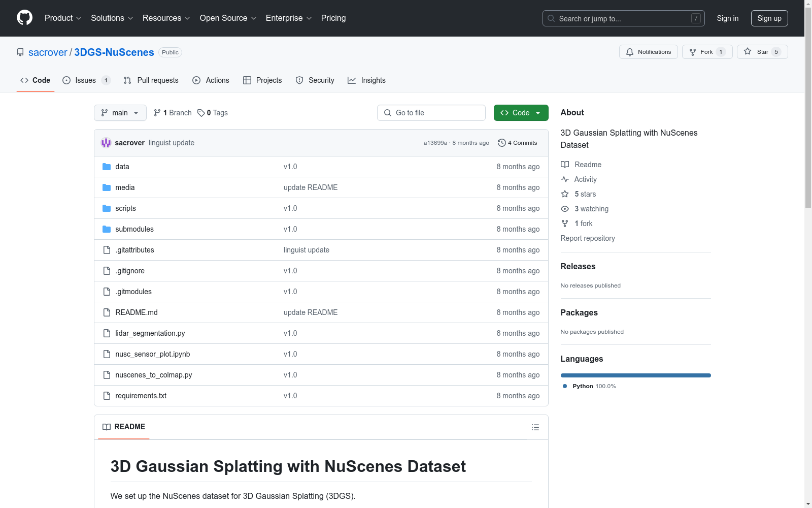This screenshot has height=508, width=812.
Task: Open the main branch selector dropdown
Action: click(120, 113)
